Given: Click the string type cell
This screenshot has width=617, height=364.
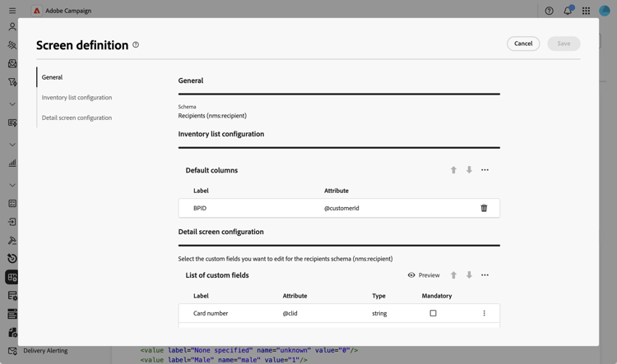Looking at the screenshot, I should coord(379,313).
